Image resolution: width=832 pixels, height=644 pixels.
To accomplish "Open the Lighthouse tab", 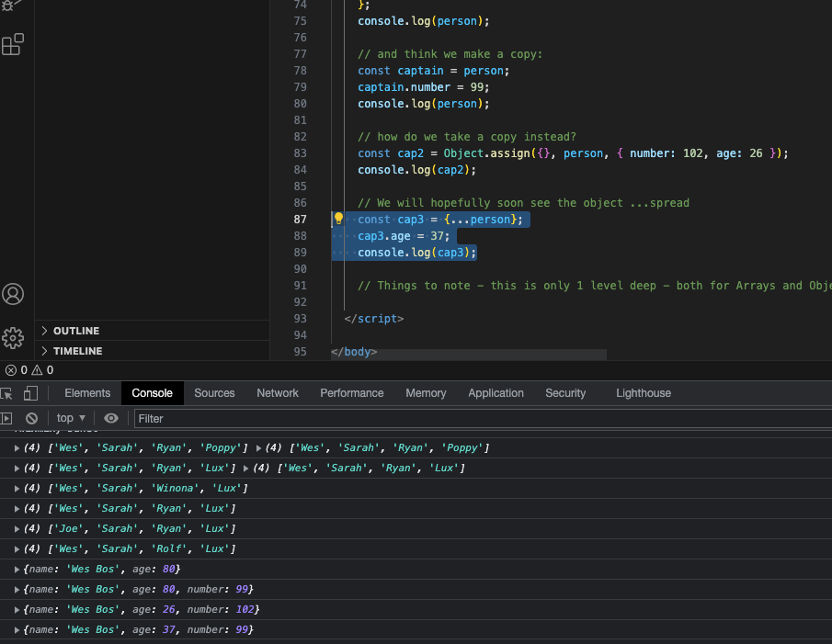I will click(643, 393).
